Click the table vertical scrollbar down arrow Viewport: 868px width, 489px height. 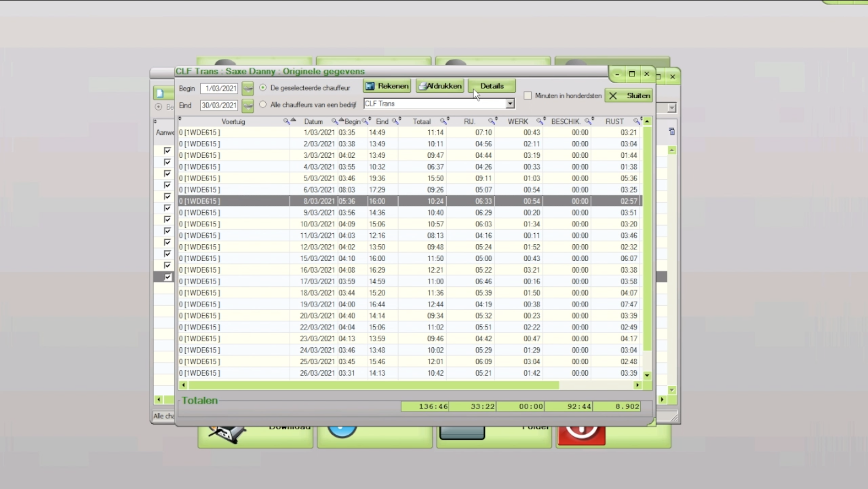[647, 375]
